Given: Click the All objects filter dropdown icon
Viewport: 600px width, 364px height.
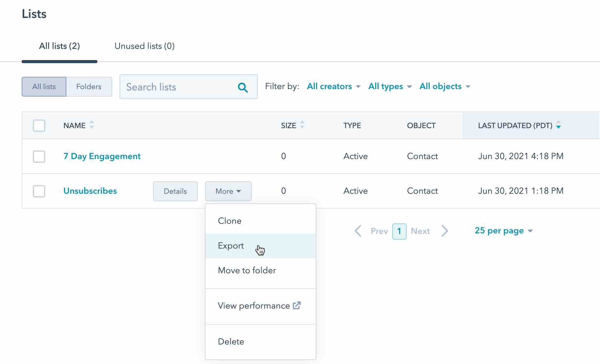Looking at the screenshot, I should tap(468, 86).
